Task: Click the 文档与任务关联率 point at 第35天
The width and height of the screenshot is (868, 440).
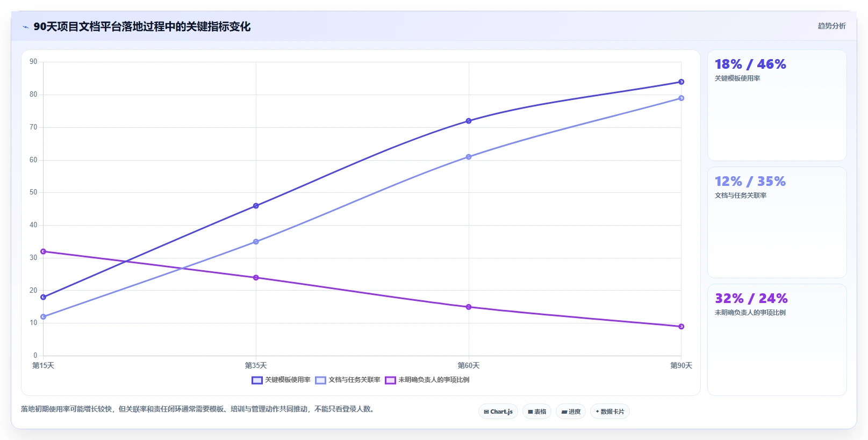Action: (256, 242)
